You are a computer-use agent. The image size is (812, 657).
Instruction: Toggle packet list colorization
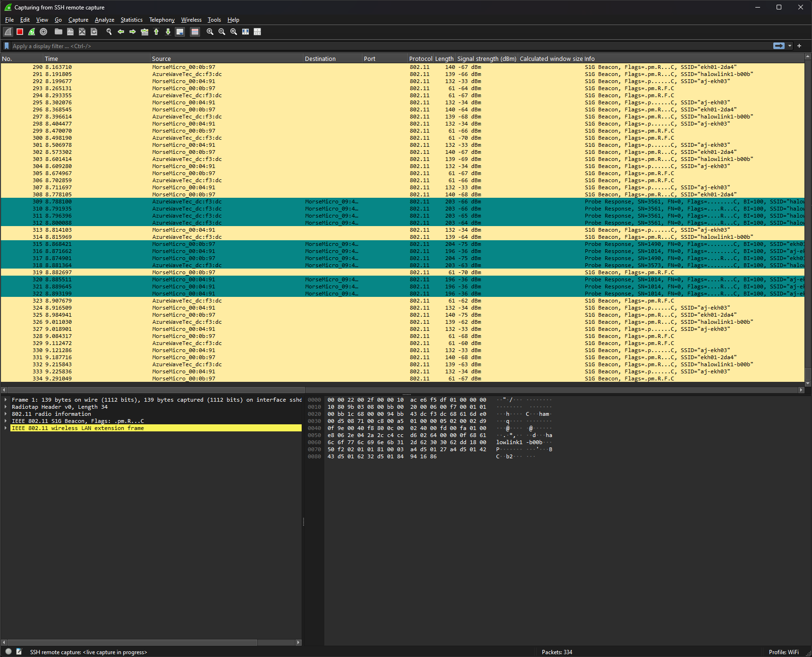[x=195, y=32]
